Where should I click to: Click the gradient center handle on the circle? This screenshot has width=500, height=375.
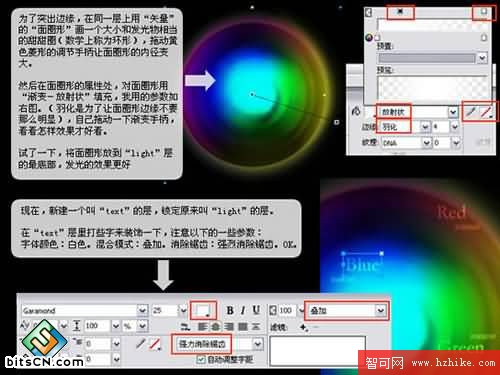[252, 95]
